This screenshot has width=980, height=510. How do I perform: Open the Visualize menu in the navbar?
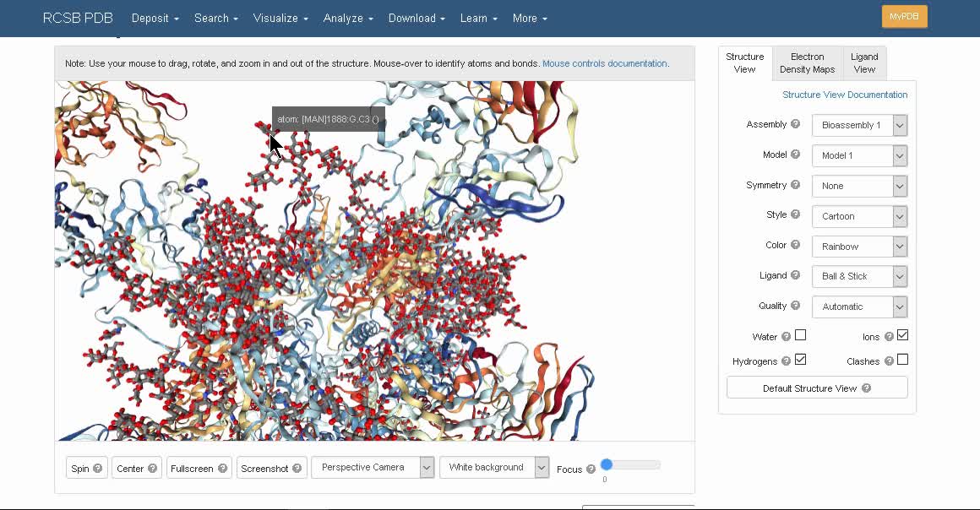280,18
